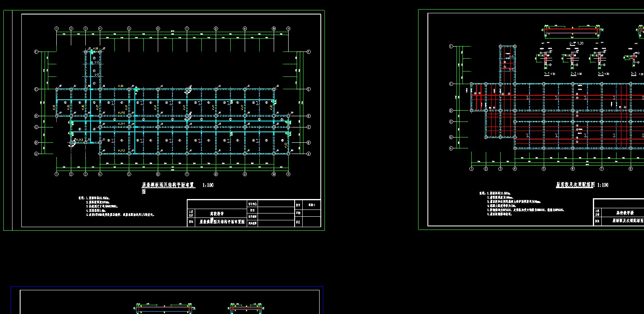The image size is (644, 314).
Task: Pick the vertical KJ7 label
Action: (x=97, y=107)
